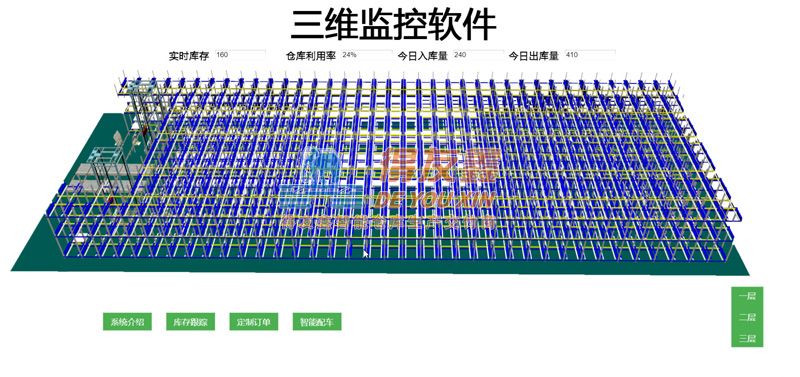The height and width of the screenshot is (377, 800).
Task: Switch the view to 一层 (first floor)
Action: click(x=747, y=296)
